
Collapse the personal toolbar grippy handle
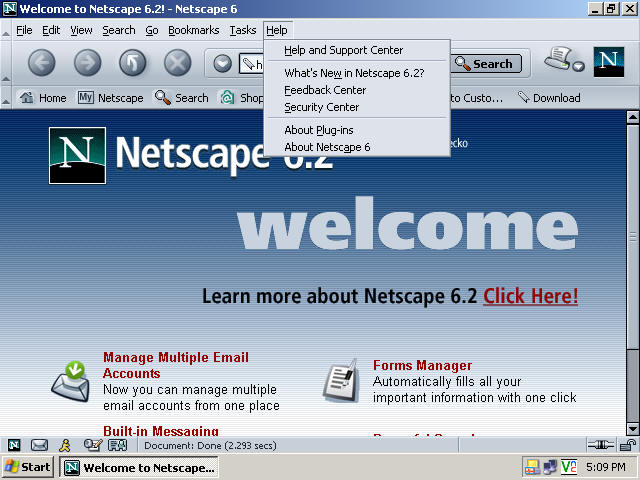[x=6, y=98]
